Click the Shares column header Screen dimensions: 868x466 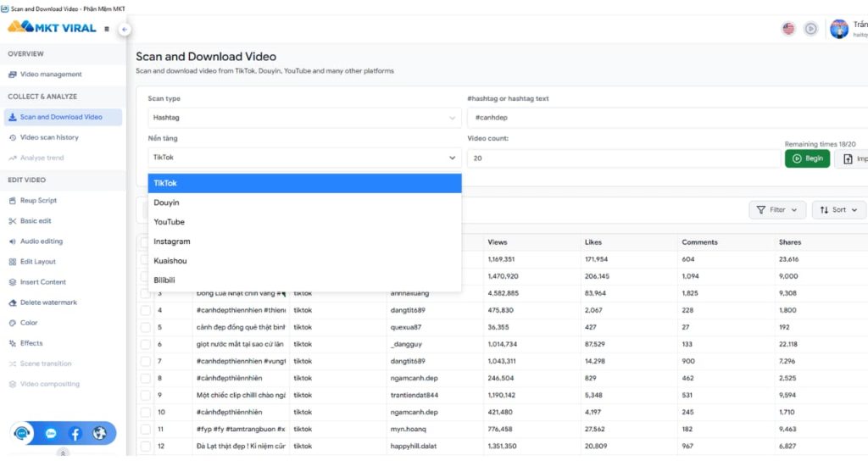point(790,242)
